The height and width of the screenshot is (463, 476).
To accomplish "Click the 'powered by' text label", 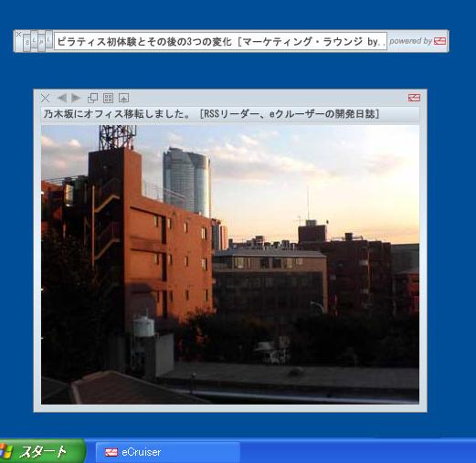I will point(410,41).
